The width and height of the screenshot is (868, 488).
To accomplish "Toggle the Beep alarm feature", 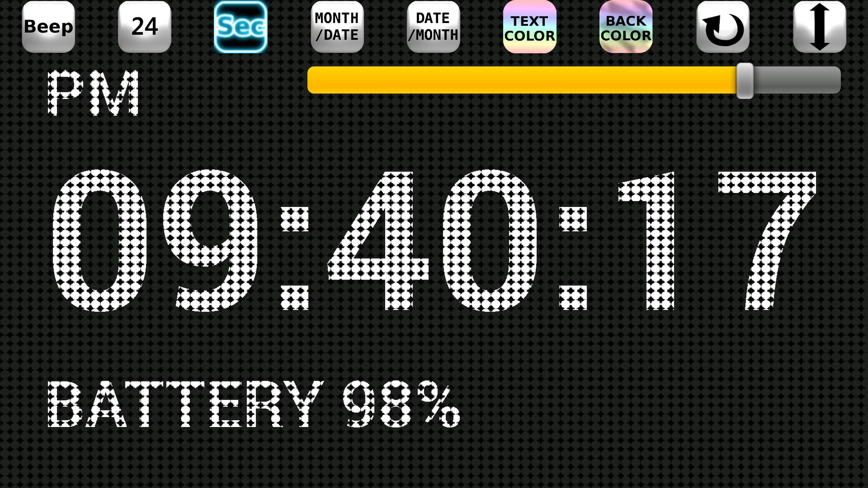I will 47,26.
